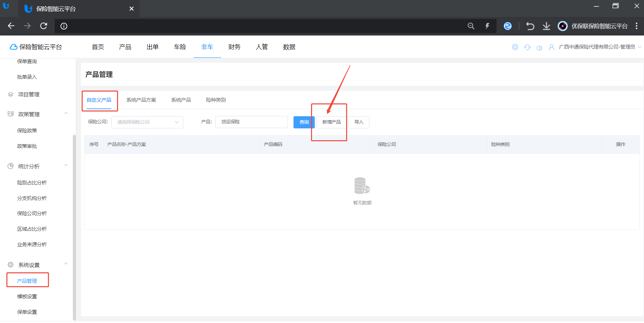Open the 财务 top menu

234,47
